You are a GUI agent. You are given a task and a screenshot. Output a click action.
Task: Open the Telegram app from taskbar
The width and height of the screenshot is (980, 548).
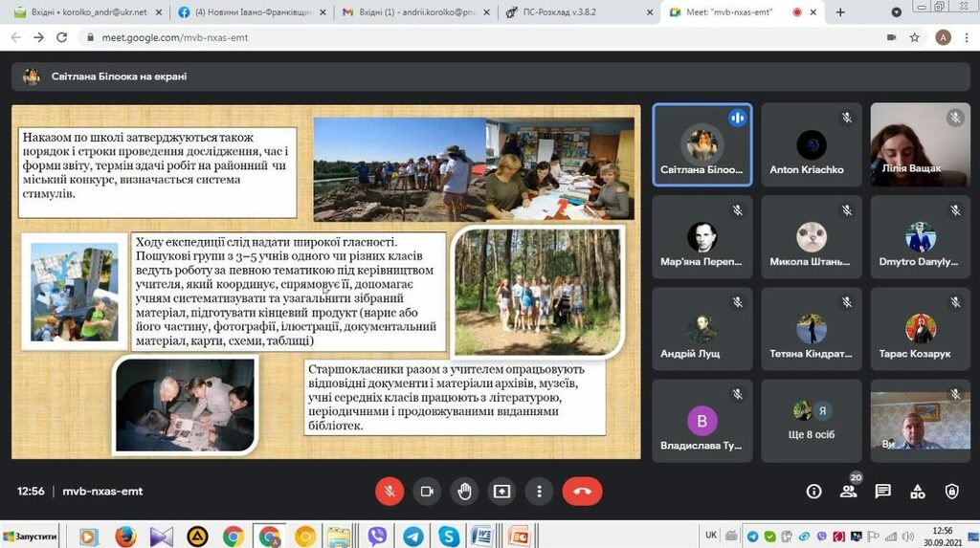[412, 536]
